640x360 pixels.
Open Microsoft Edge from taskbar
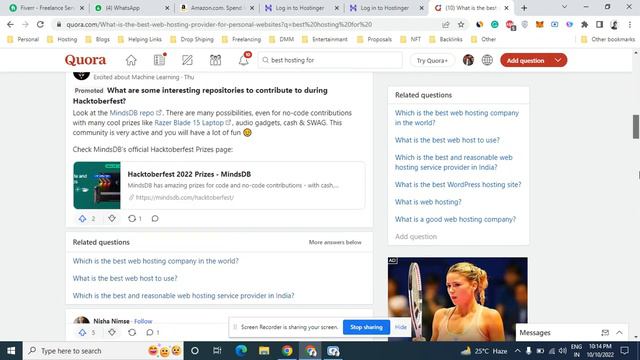coord(241,351)
